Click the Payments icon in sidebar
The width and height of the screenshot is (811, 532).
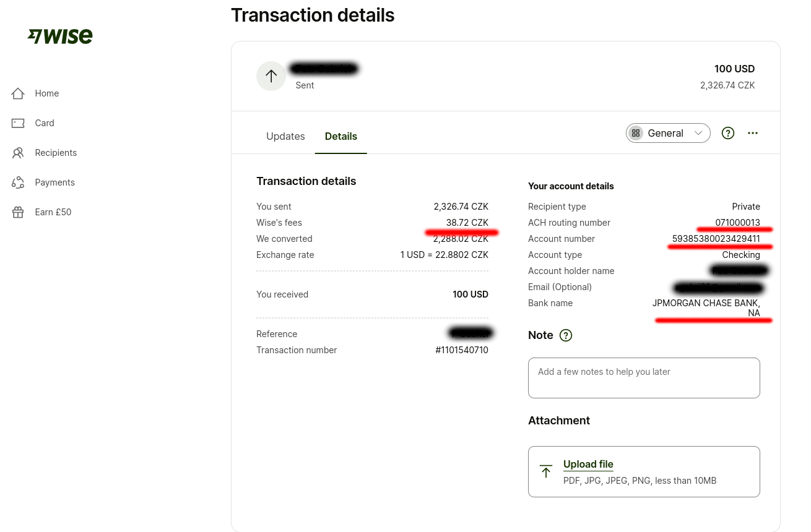(18, 182)
